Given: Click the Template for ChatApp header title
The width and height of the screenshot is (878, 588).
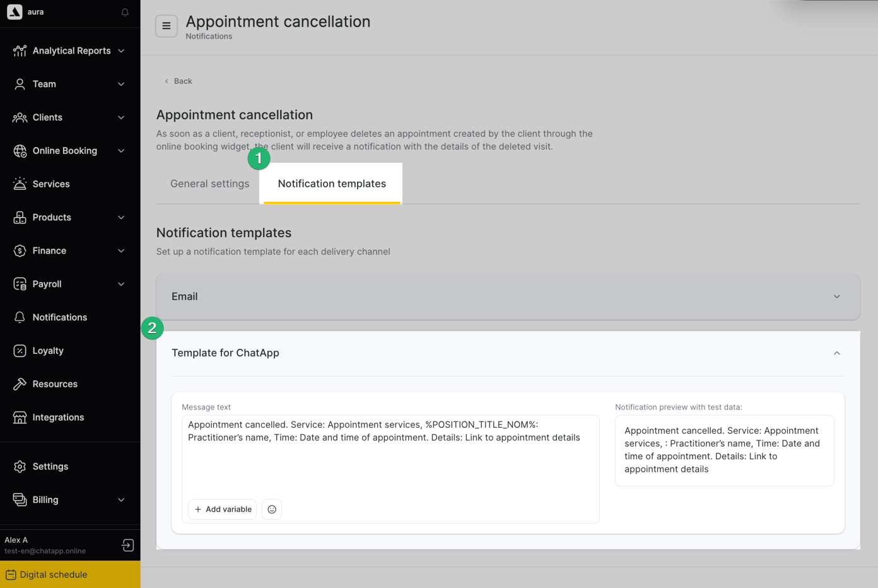Looking at the screenshot, I should tap(225, 353).
